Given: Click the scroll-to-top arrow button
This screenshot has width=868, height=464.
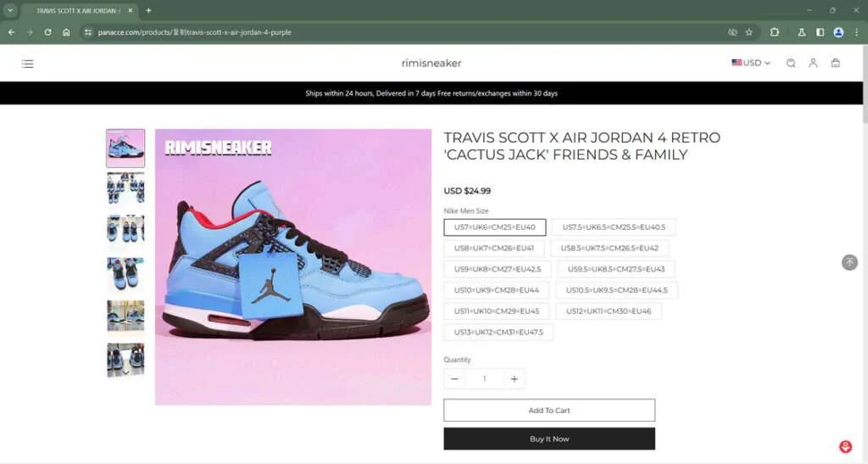Looking at the screenshot, I should [x=849, y=262].
